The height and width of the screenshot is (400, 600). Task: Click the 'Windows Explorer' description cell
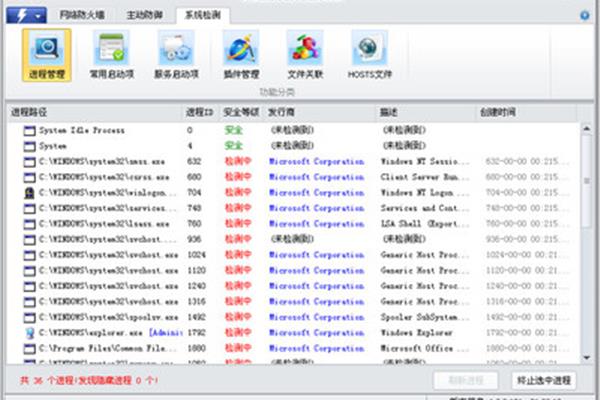pos(416,333)
